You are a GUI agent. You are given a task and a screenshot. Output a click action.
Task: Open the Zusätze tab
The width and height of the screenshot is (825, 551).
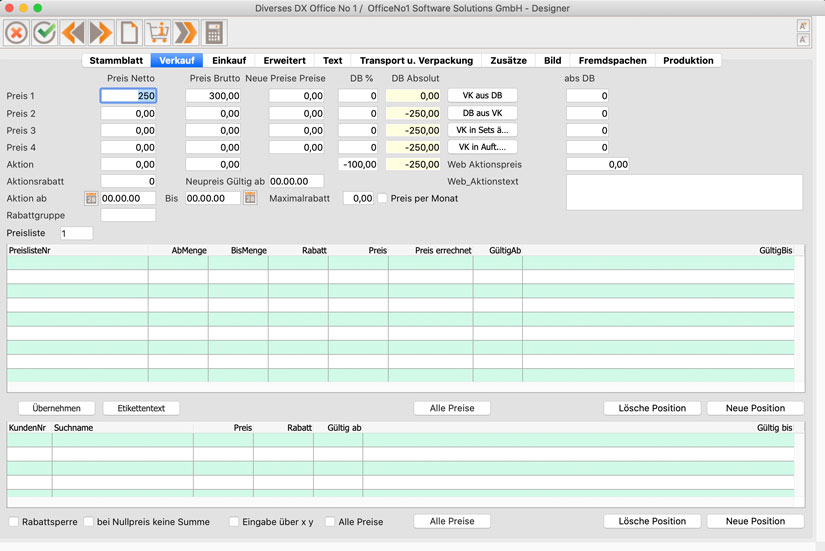[508, 61]
